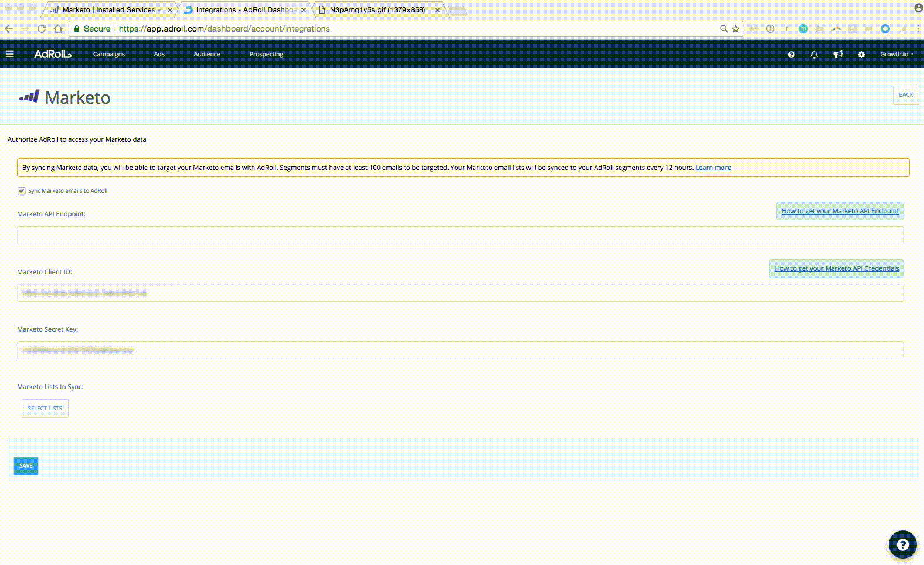924x565 pixels.
Task: Open the Prospecting menu
Action: click(x=266, y=54)
